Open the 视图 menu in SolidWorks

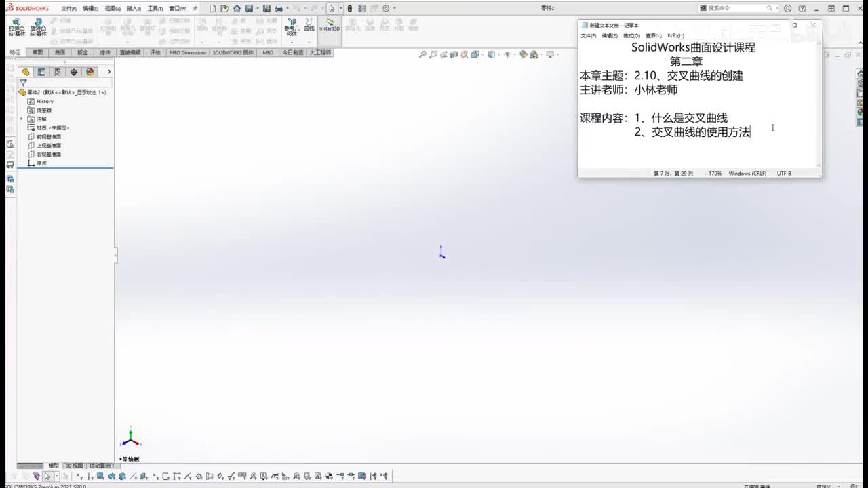(113, 8)
